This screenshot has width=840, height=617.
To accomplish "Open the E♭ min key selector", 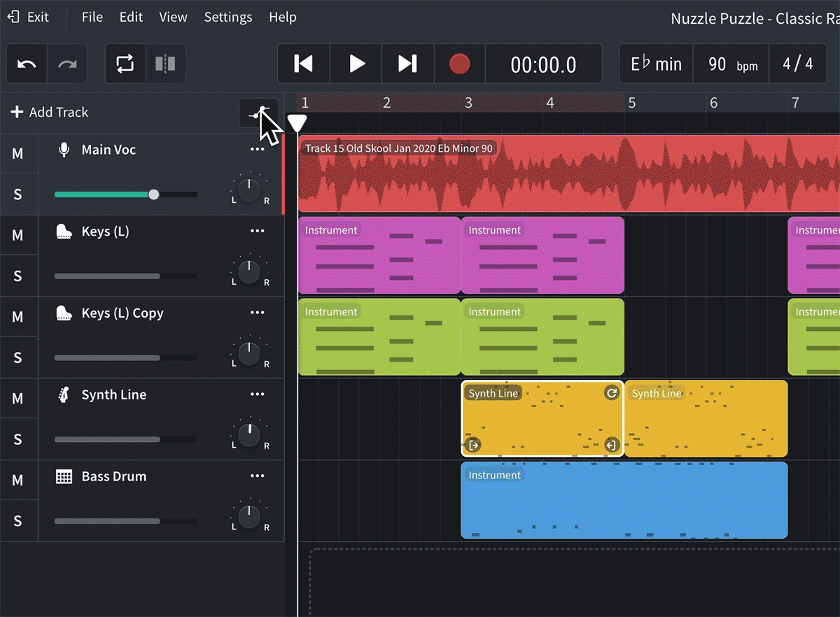I will point(657,64).
